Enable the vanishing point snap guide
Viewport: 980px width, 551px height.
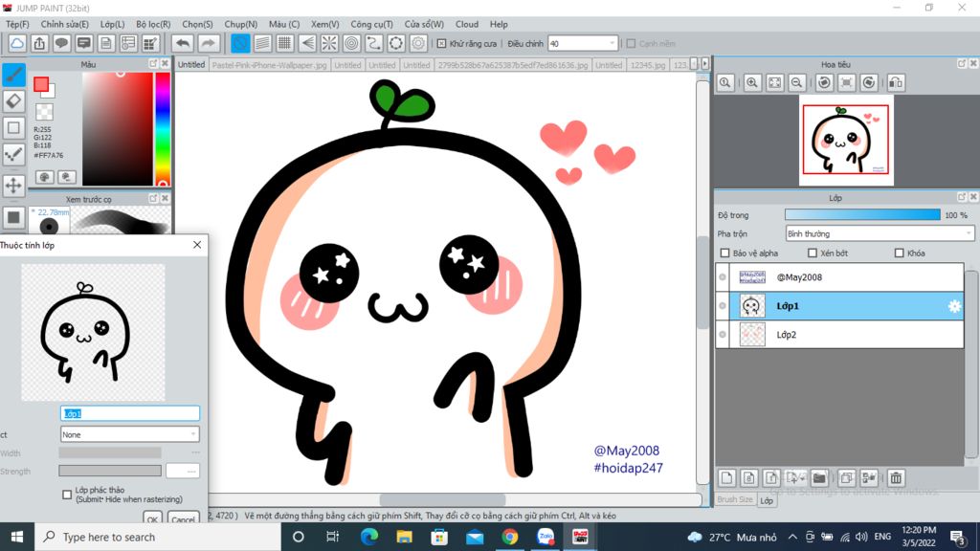pos(307,43)
